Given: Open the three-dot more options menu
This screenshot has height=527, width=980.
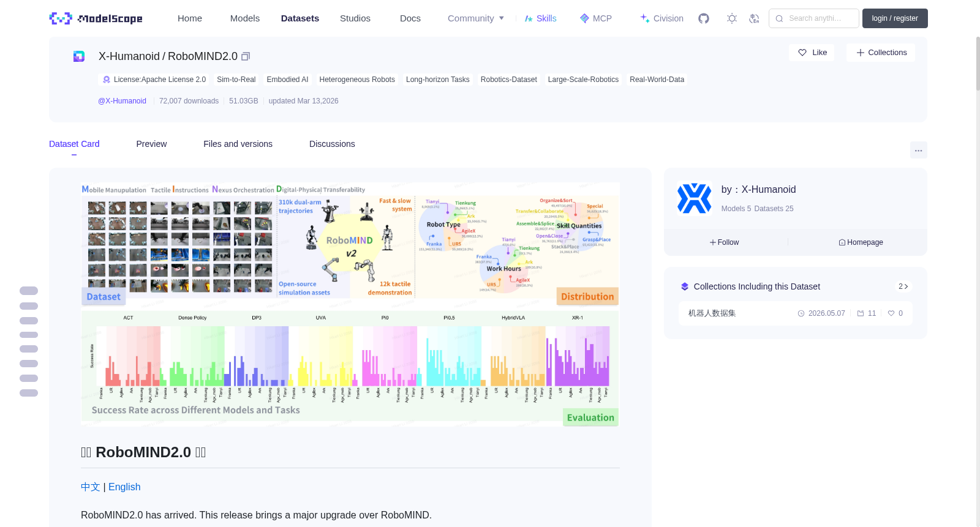Looking at the screenshot, I should tap(918, 150).
